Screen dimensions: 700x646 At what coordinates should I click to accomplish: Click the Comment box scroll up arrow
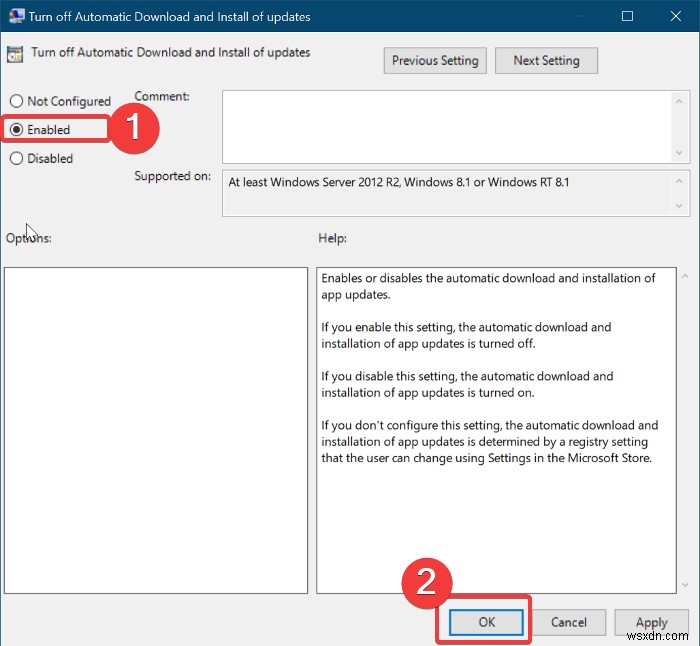point(679,101)
